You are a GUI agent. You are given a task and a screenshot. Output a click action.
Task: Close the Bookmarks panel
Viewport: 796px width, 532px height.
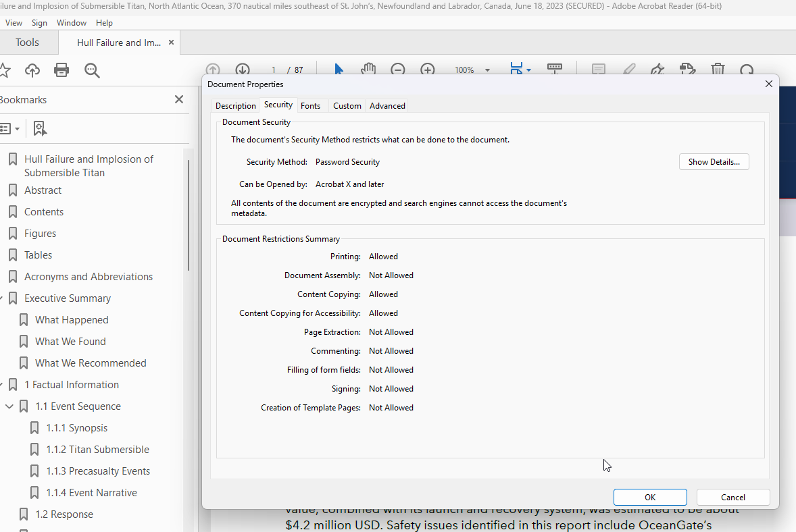(x=179, y=99)
